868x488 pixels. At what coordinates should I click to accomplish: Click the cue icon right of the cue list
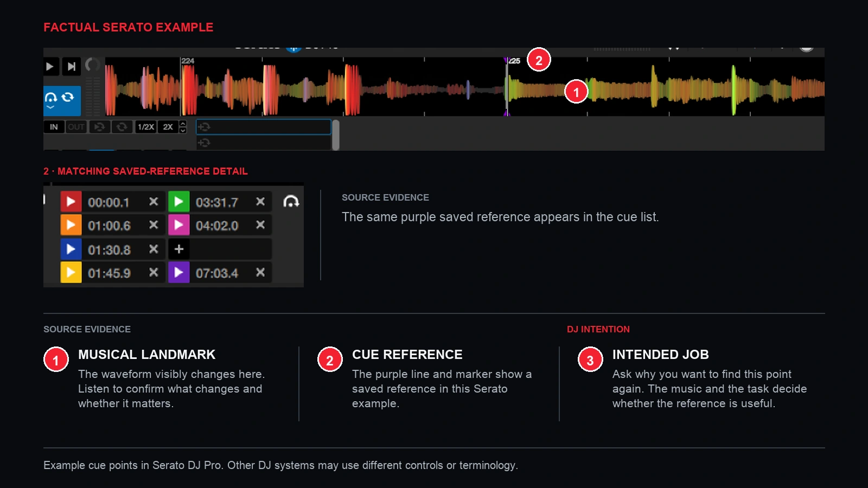[291, 202]
